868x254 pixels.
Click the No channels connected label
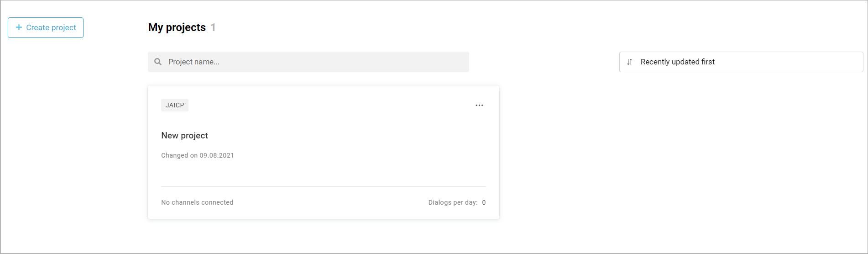[x=197, y=202]
